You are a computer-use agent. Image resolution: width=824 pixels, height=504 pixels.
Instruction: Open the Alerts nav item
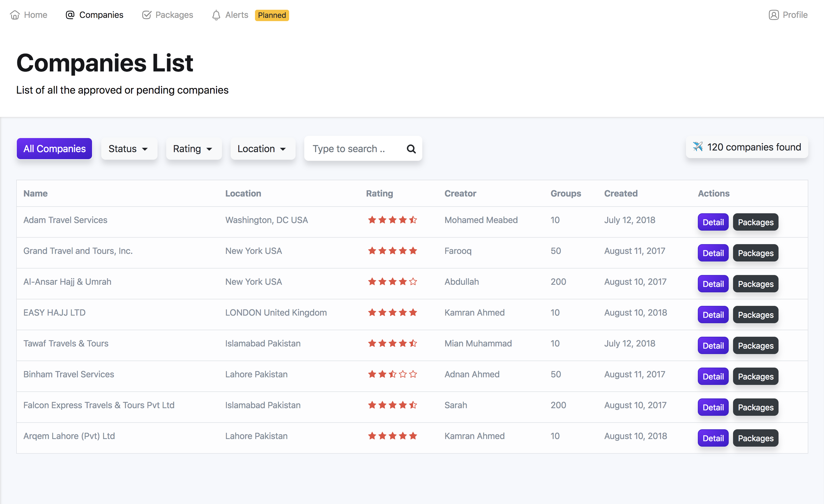236,15
